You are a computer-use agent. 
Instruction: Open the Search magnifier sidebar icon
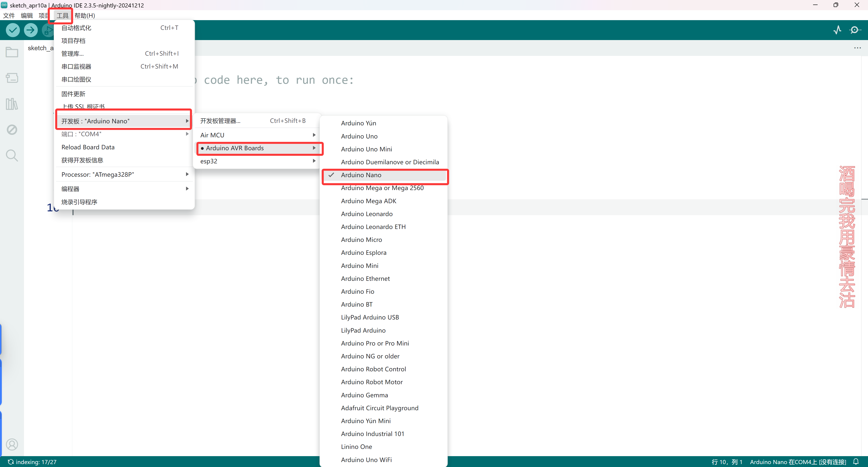point(12,155)
